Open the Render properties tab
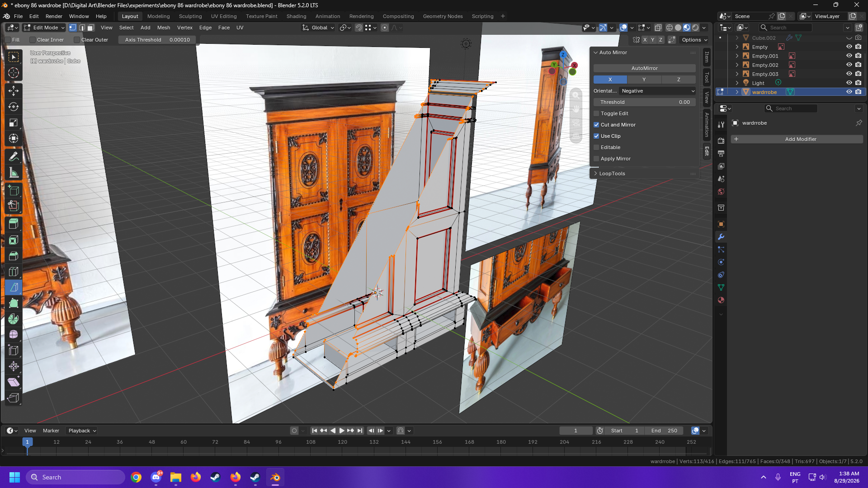 (721, 141)
